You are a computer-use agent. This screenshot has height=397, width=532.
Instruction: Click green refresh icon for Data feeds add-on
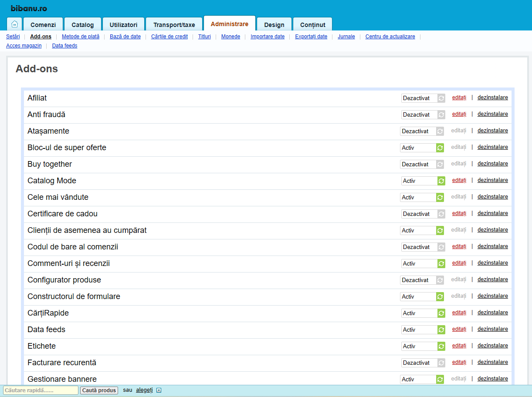click(x=441, y=330)
